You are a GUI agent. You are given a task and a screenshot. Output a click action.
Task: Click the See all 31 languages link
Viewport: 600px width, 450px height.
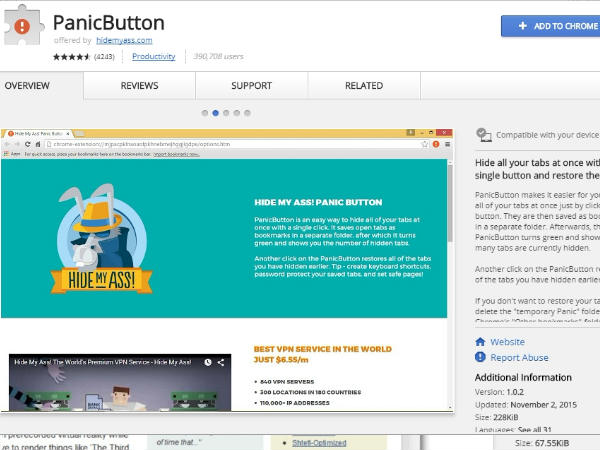[x=535, y=430]
